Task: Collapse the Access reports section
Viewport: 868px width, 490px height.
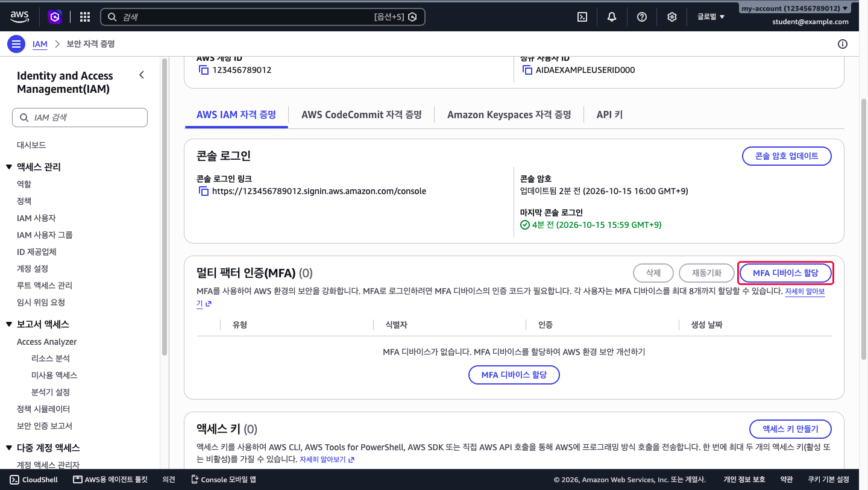Action: (x=9, y=324)
